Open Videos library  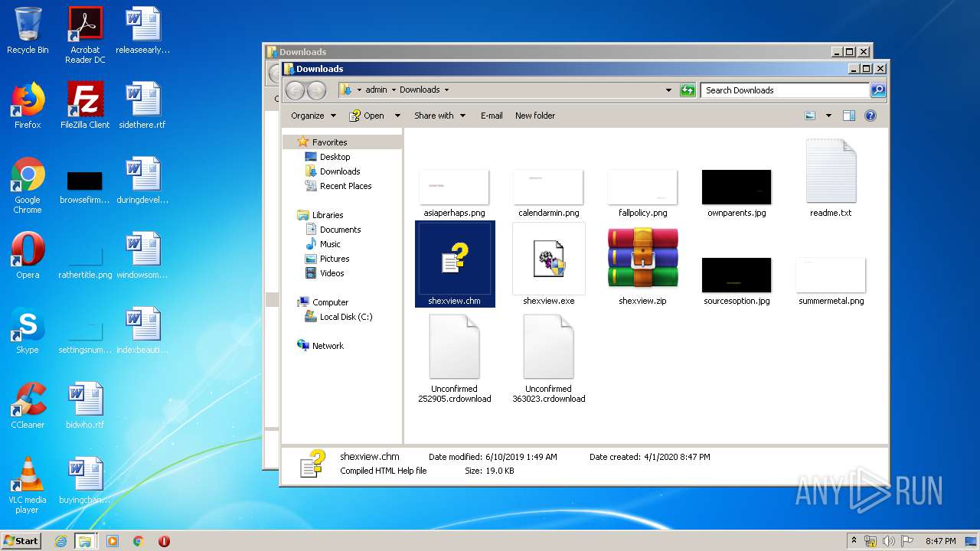[332, 273]
